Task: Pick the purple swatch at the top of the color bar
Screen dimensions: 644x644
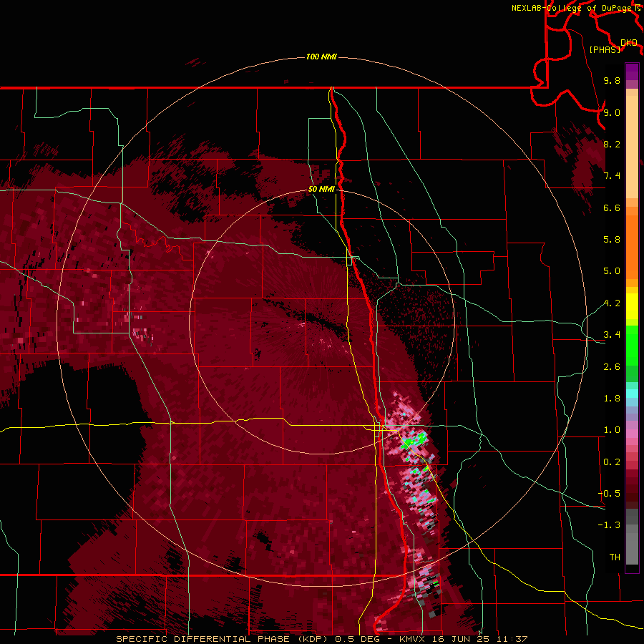Action: click(x=632, y=72)
